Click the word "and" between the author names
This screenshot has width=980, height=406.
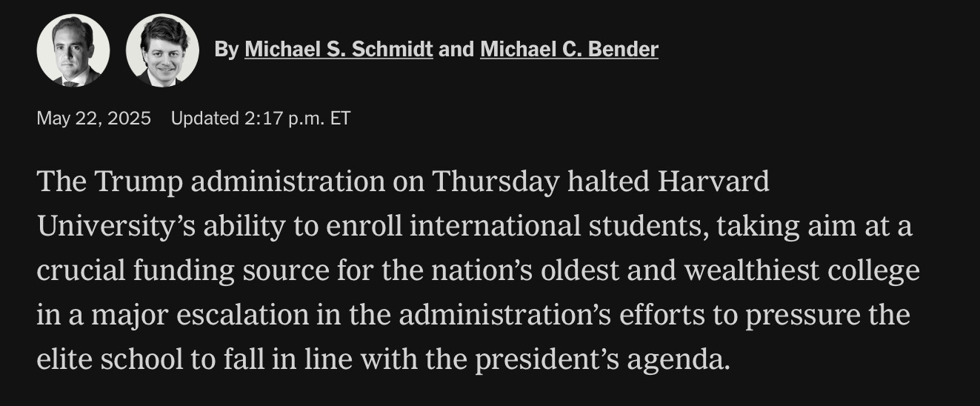[456, 50]
